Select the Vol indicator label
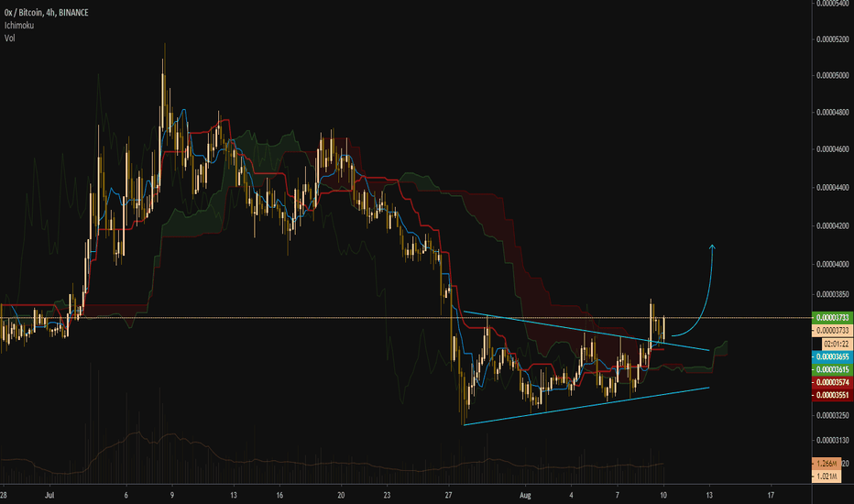854x504 pixels. pos(9,38)
